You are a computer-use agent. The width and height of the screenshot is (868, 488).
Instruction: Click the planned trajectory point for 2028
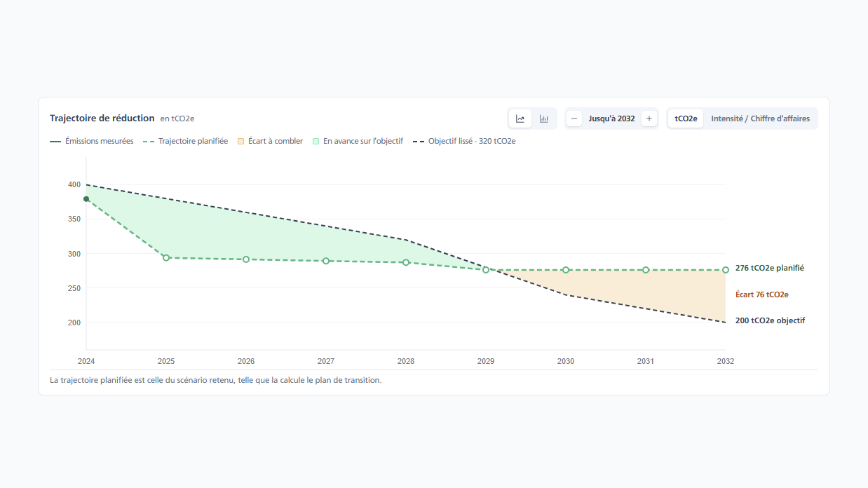coord(406,262)
